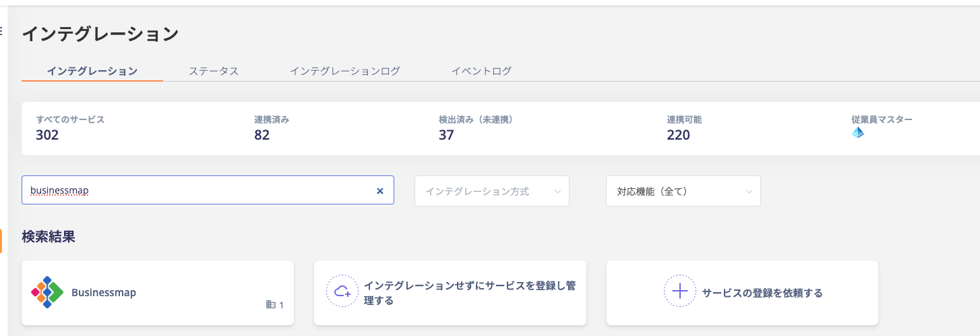Click the すべてのサービス 302 stat
Image resolution: width=980 pixels, height=336 pixels.
70,128
